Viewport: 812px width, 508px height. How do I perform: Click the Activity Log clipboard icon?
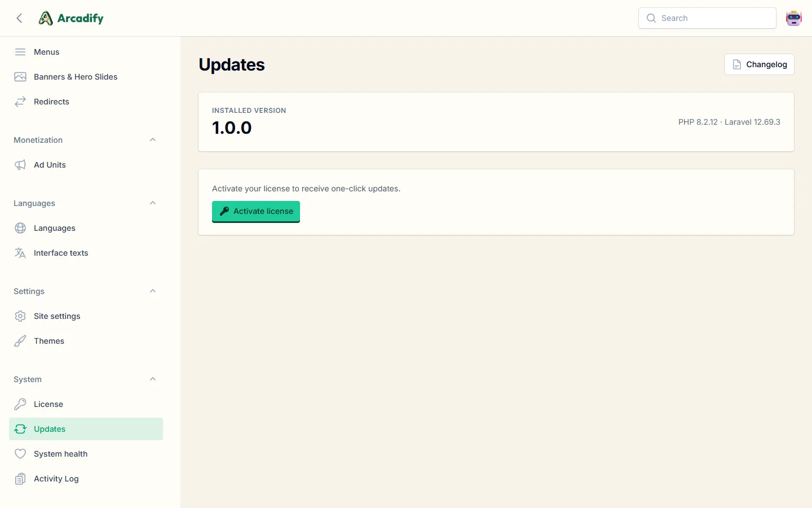tap(20, 479)
